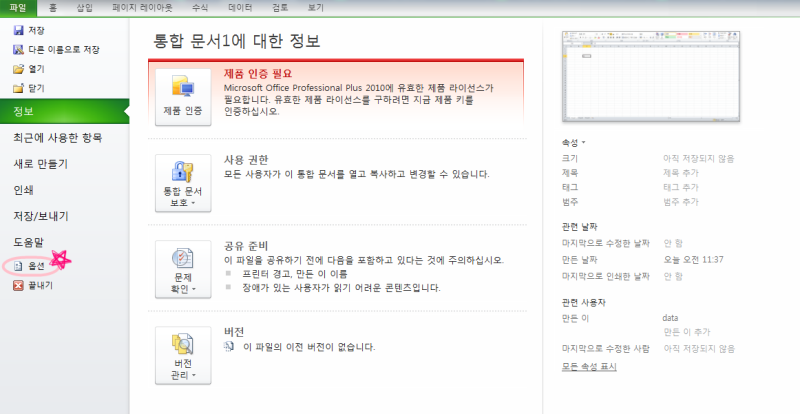Click the small document icon beside no previous versions text

click(x=230, y=347)
